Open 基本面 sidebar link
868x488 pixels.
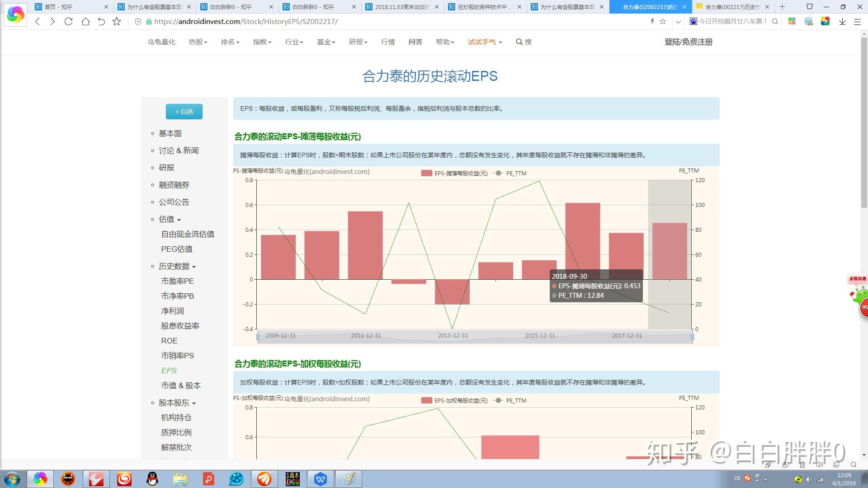pyautogui.click(x=170, y=134)
